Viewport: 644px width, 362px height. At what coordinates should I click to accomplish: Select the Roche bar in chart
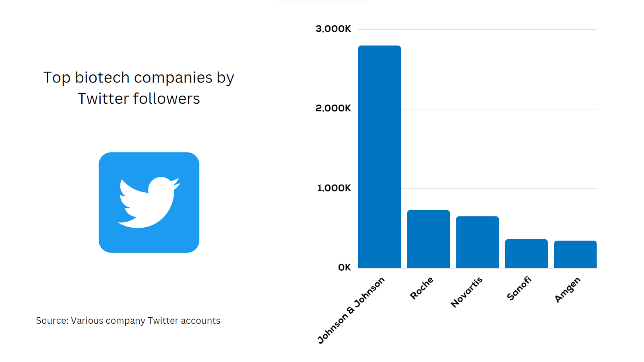coord(428,239)
